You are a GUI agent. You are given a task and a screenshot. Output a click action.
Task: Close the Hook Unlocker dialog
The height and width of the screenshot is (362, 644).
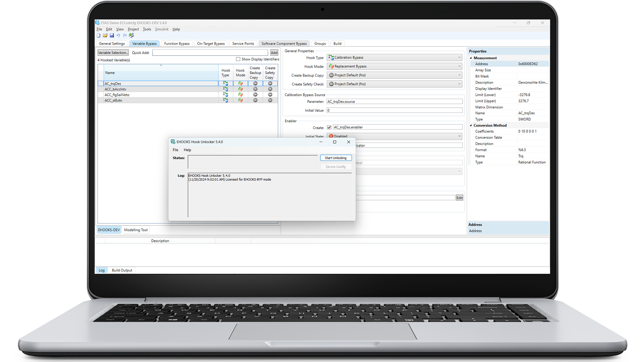[x=348, y=142]
